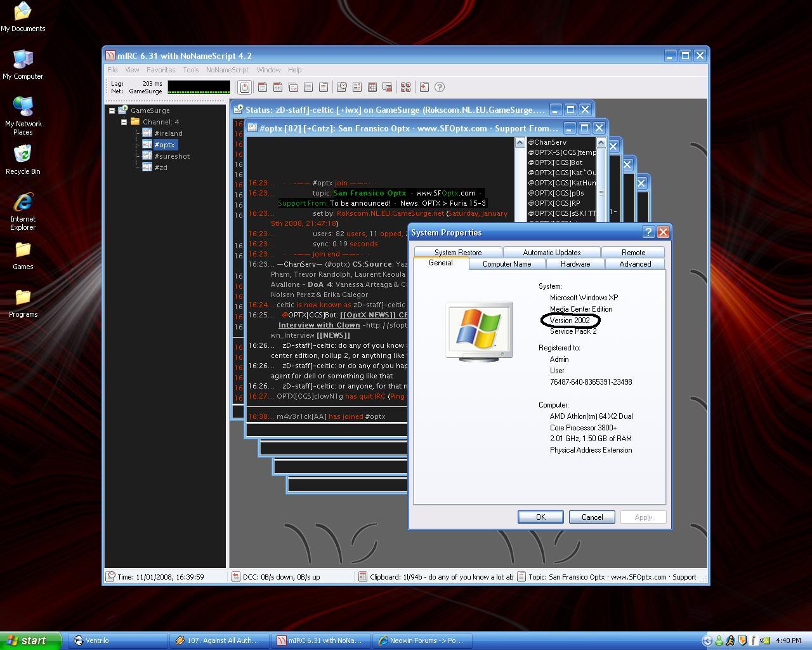The width and height of the screenshot is (812, 650).
Task: Collapse the Channel: 4 folder in the tree
Action: point(124,121)
